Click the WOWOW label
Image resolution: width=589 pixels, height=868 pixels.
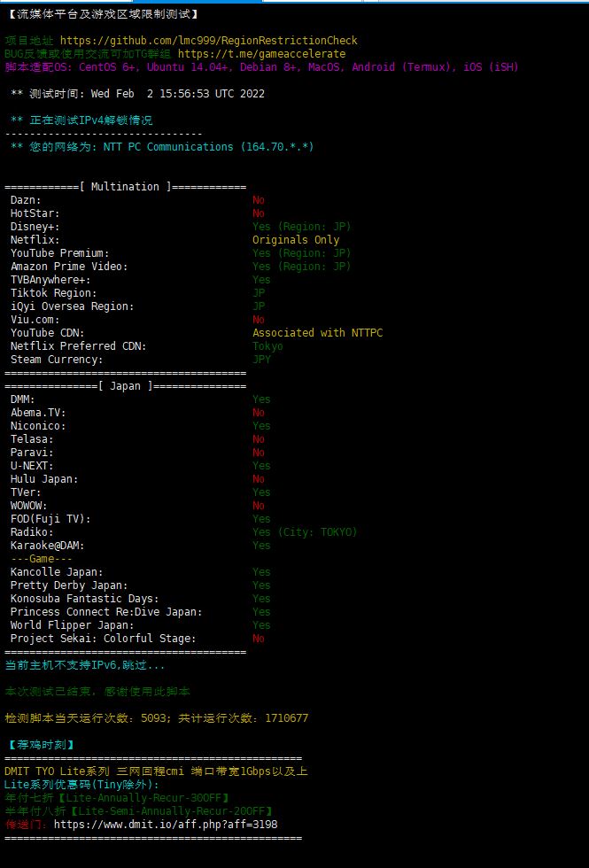(28, 506)
